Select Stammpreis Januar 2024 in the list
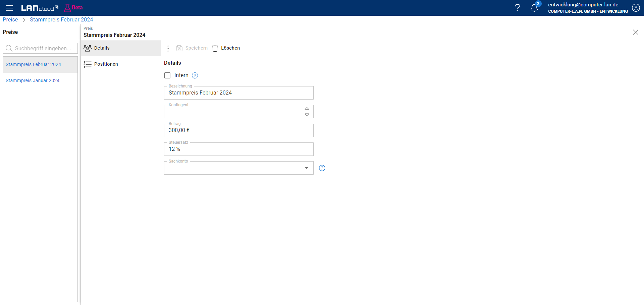Image resolution: width=644 pixels, height=305 pixels. pyautogui.click(x=40, y=80)
